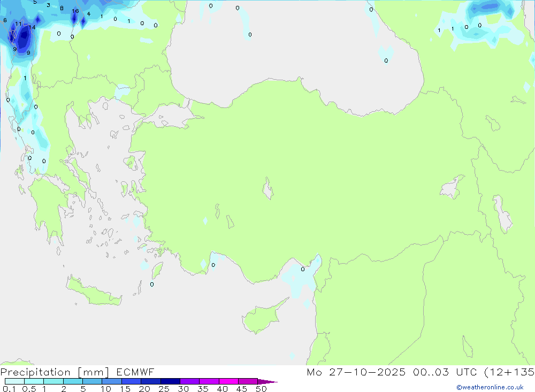Viewport: 535px width, 392px height.
Task: Open the weatheronline.co.uk copyright link
Action: click(x=490, y=387)
